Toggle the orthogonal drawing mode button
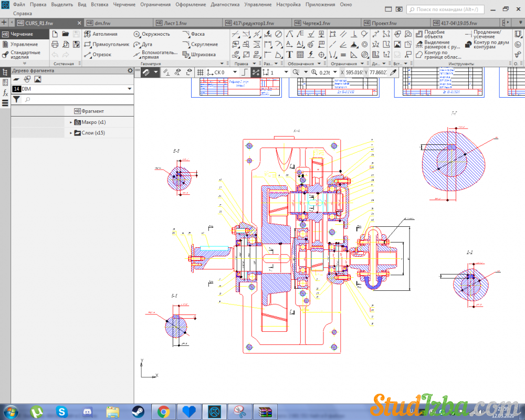Image resolution: width=525 pixels, height=420 pixels. [x=246, y=72]
